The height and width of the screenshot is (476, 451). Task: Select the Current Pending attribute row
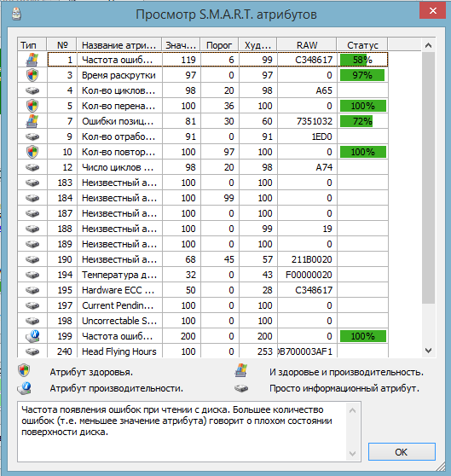(203, 305)
